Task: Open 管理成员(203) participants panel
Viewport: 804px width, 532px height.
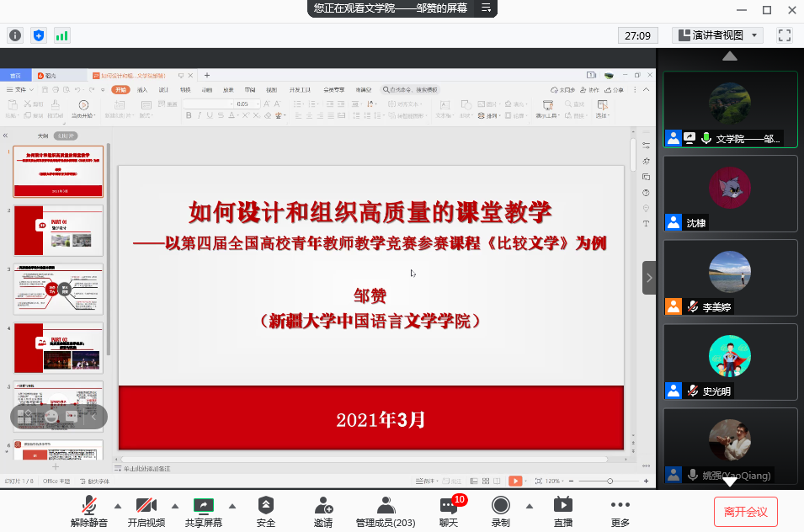Action: click(386, 510)
